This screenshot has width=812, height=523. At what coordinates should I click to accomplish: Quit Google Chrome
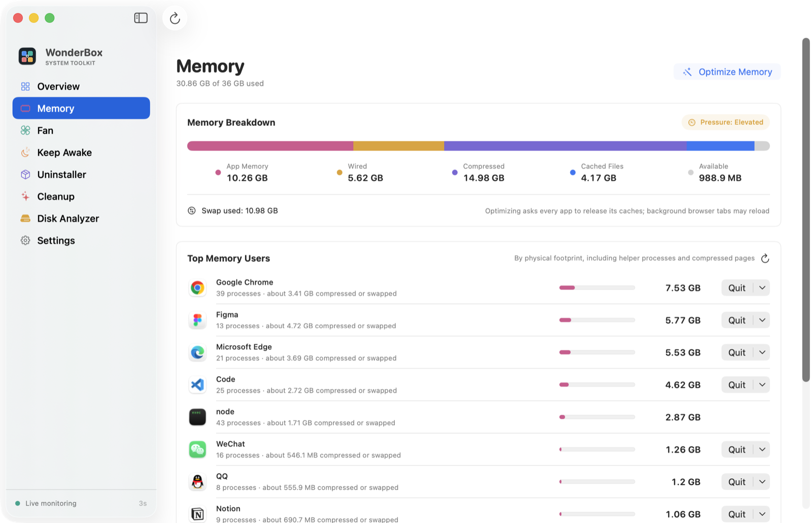click(737, 288)
